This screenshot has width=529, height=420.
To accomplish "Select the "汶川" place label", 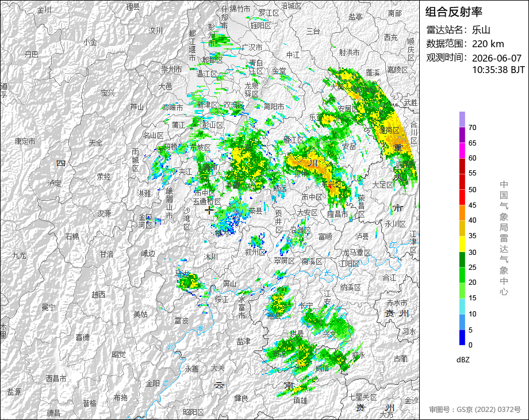I will [x=155, y=30].
